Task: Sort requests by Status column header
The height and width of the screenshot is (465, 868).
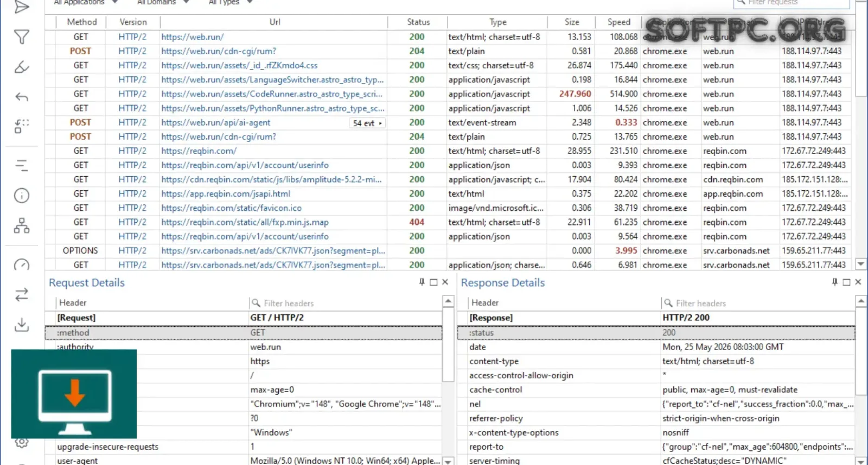Action: coord(418,22)
